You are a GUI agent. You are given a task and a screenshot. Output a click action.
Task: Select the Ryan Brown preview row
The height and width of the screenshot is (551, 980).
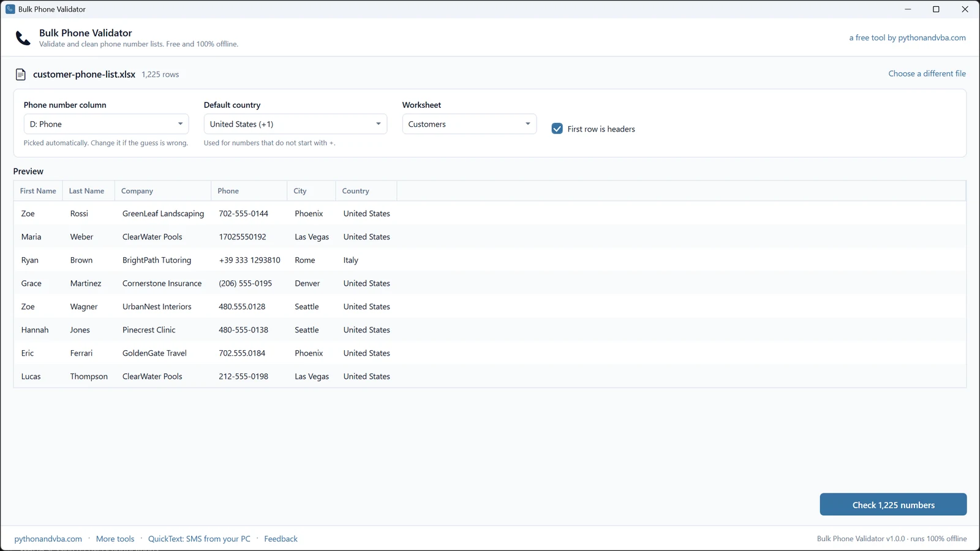pos(490,260)
